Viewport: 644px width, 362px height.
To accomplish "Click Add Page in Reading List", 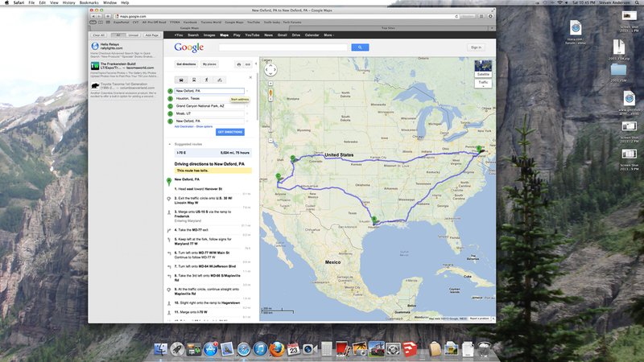I will pyautogui.click(x=151, y=35).
